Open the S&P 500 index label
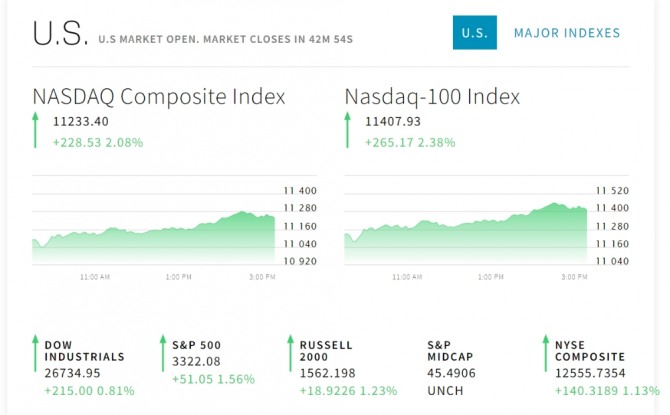670x415 pixels. click(198, 344)
